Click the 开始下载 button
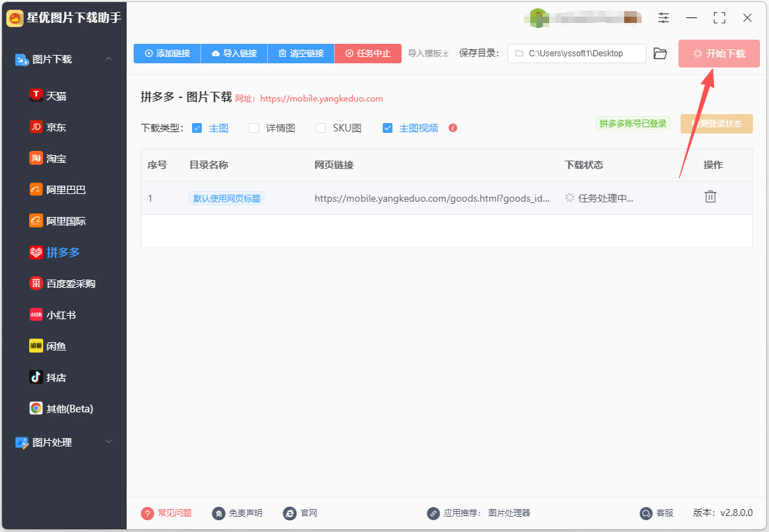This screenshot has width=769, height=532. [719, 54]
